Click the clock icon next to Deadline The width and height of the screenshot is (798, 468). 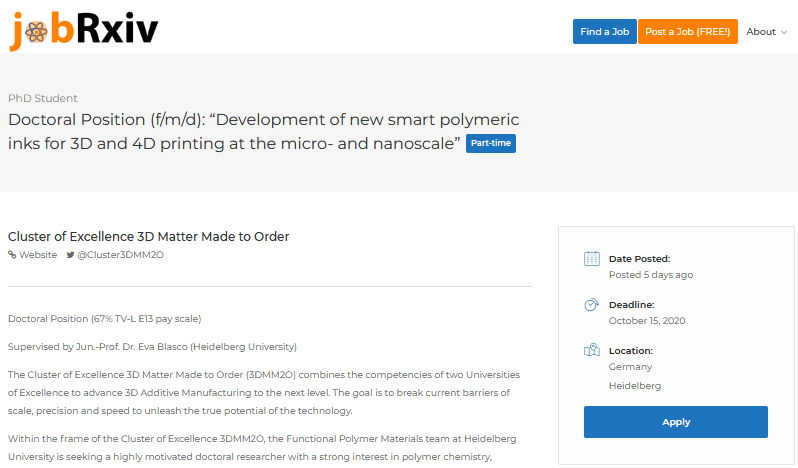pyautogui.click(x=591, y=305)
